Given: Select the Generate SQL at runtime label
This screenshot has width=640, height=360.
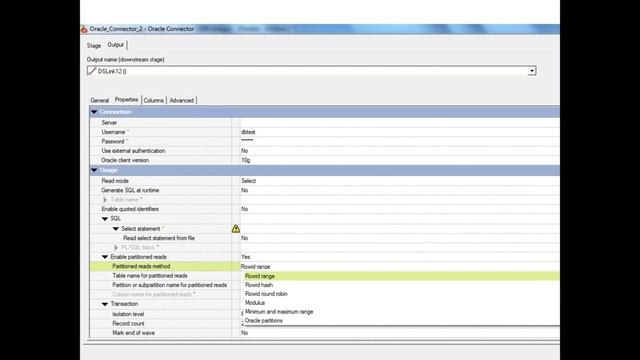Looking at the screenshot, I should 130,190.
